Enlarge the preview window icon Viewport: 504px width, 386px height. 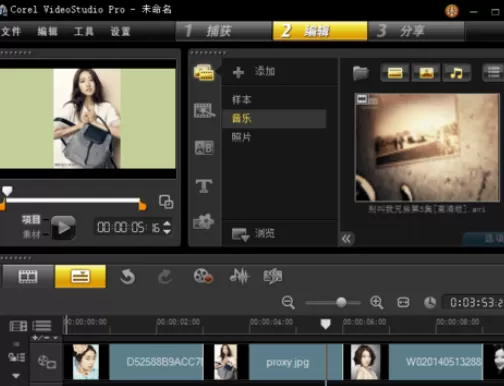(x=166, y=202)
